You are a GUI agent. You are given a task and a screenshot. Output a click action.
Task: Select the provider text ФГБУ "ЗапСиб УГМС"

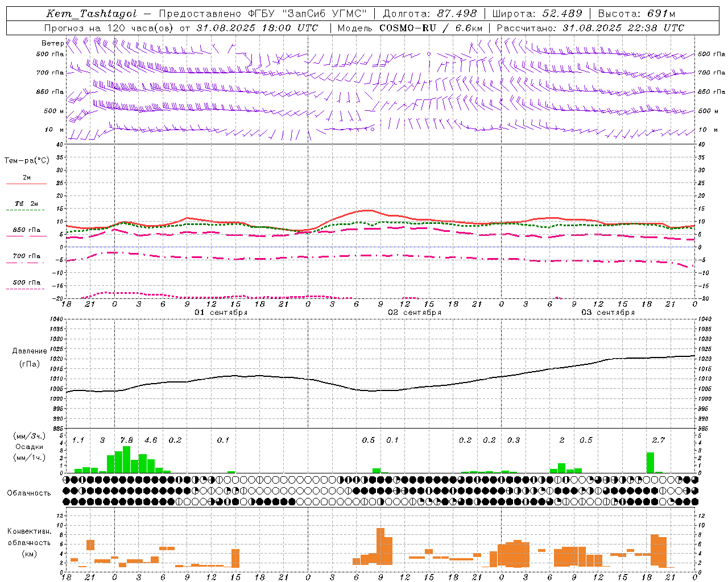point(308,14)
